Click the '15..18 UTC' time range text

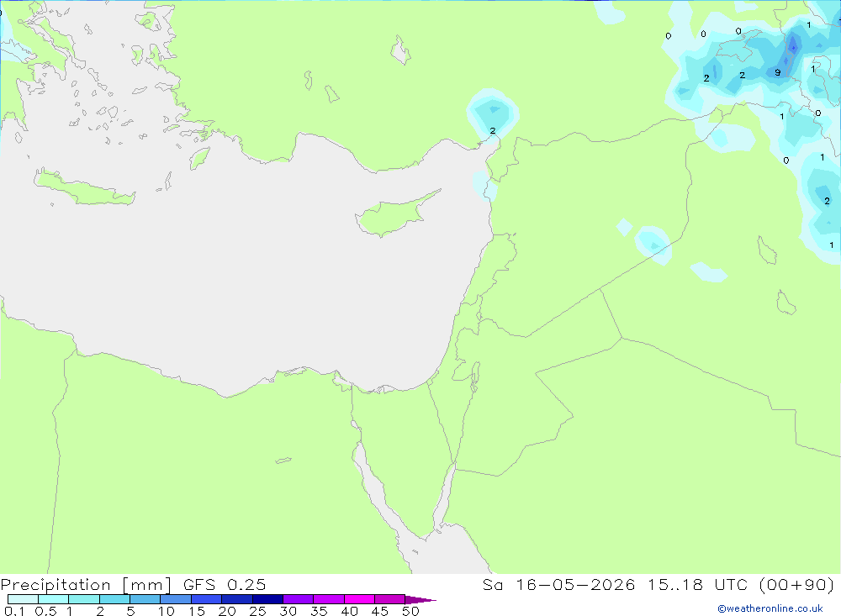(700, 584)
